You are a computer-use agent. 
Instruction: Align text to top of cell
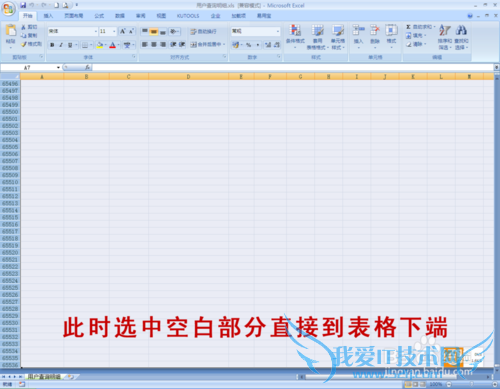(x=145, y=31)
